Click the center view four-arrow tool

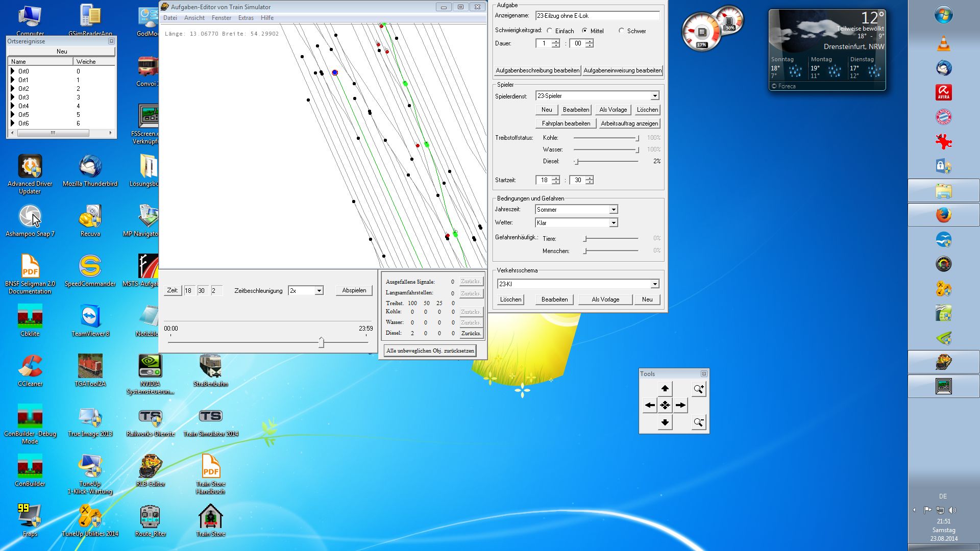coord(665,406)
